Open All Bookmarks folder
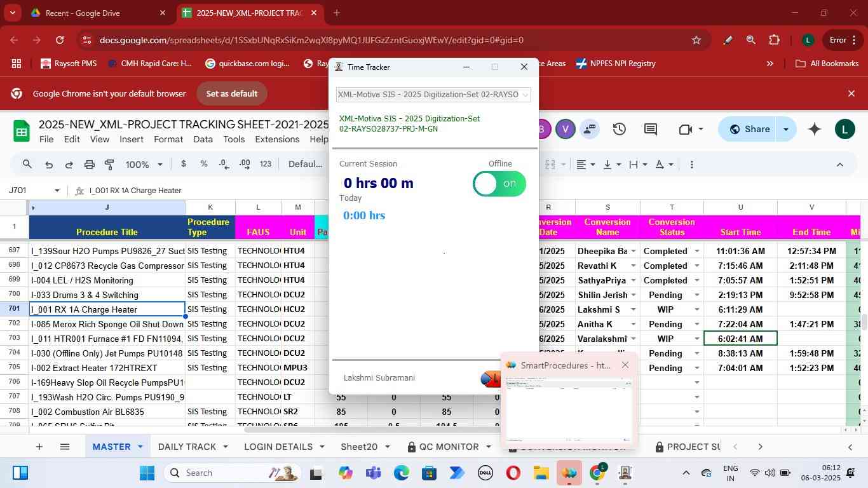This screenshot has height=488, width=868. (827, 64)
